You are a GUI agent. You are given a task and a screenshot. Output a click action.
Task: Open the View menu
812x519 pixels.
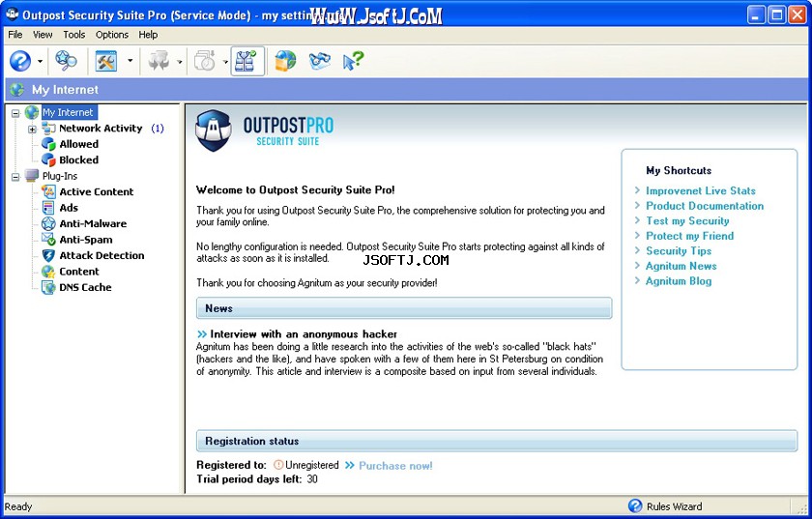(43, 35)
